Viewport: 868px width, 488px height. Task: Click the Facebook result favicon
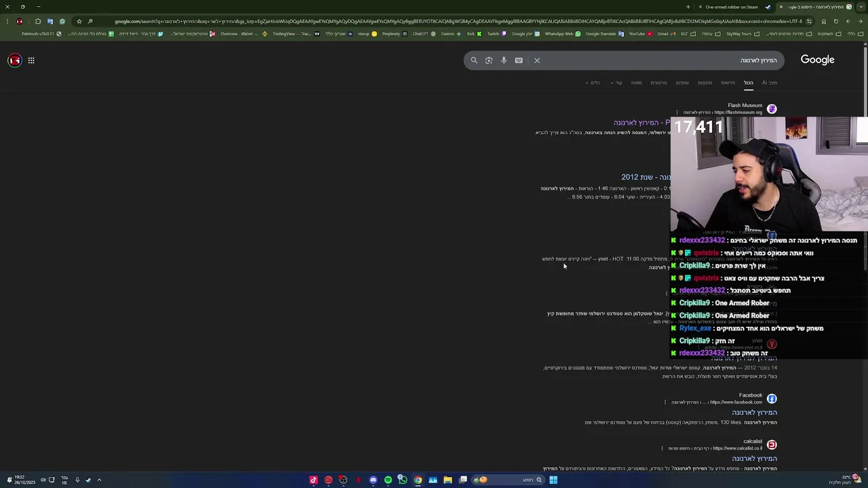click(x=772, y=399)
